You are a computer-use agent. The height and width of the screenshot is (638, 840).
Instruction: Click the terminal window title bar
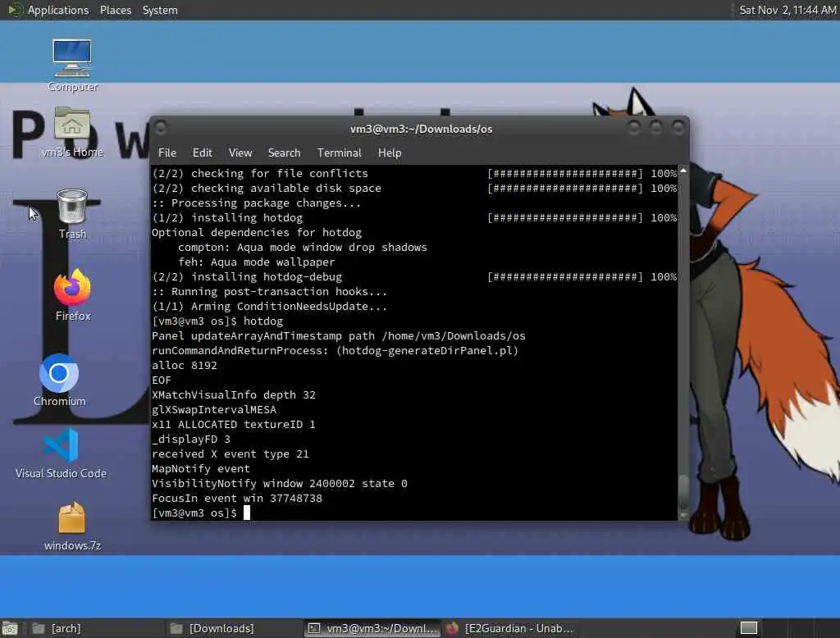click(421, 129)
